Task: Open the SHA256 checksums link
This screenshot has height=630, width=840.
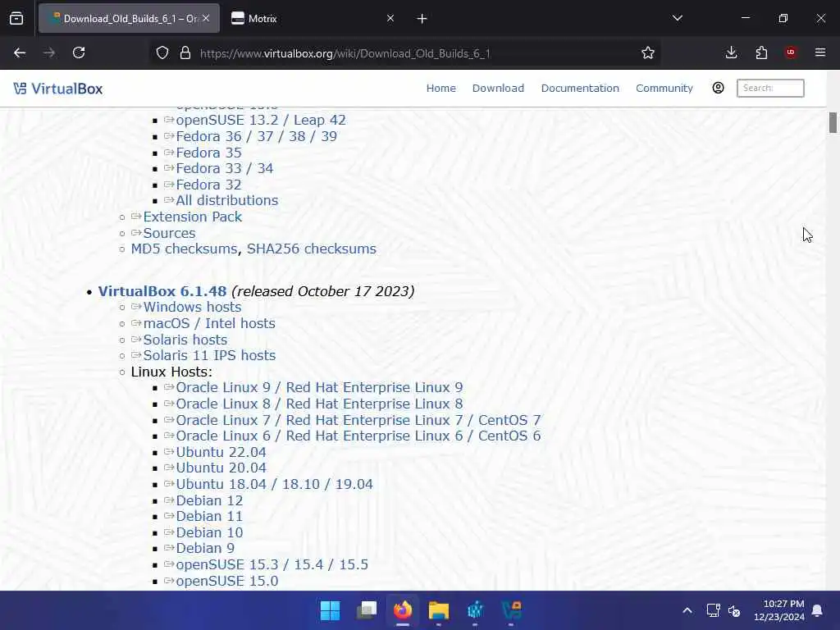Action: click(x=312, y=249)
